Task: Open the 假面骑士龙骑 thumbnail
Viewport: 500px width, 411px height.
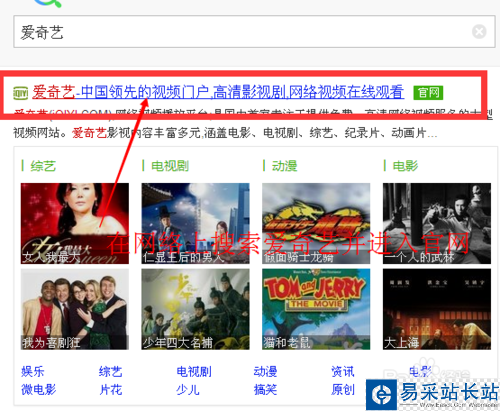Action: [316, 223]
